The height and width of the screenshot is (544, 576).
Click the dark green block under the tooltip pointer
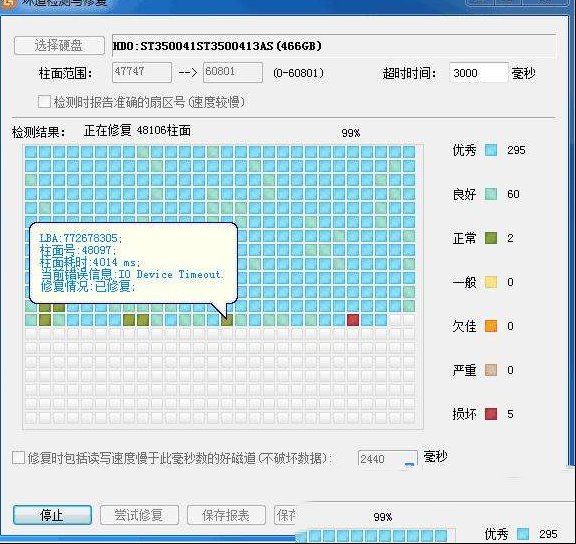[x=227, y=320]
